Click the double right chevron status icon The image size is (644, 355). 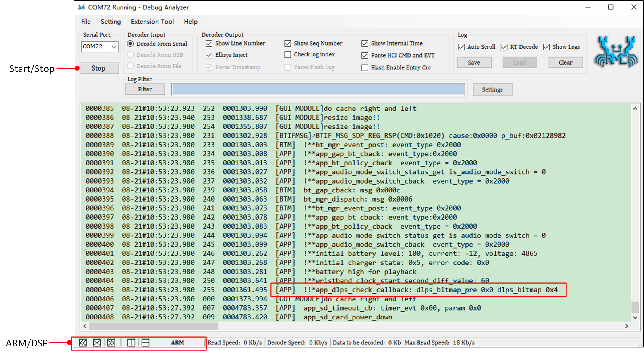(111, 342)
